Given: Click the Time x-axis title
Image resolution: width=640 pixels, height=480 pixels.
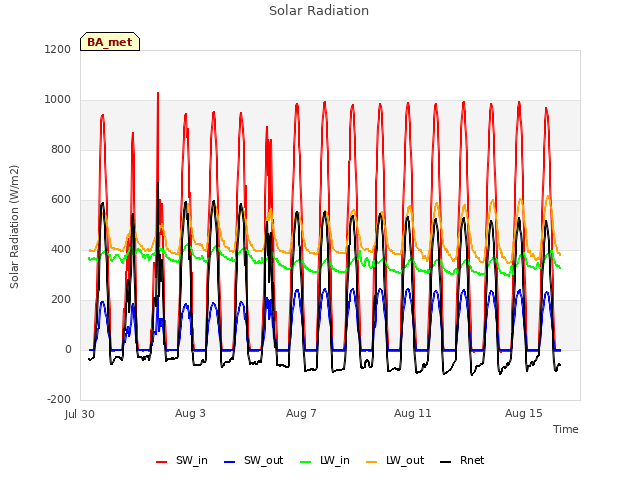Looking at the screenshot, I should pos(565,429).
